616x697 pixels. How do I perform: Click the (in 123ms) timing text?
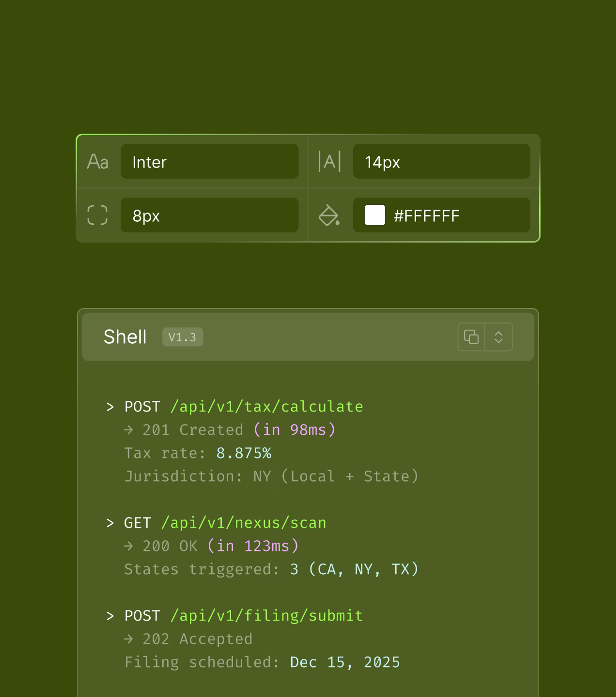click(x=253, y=546)
